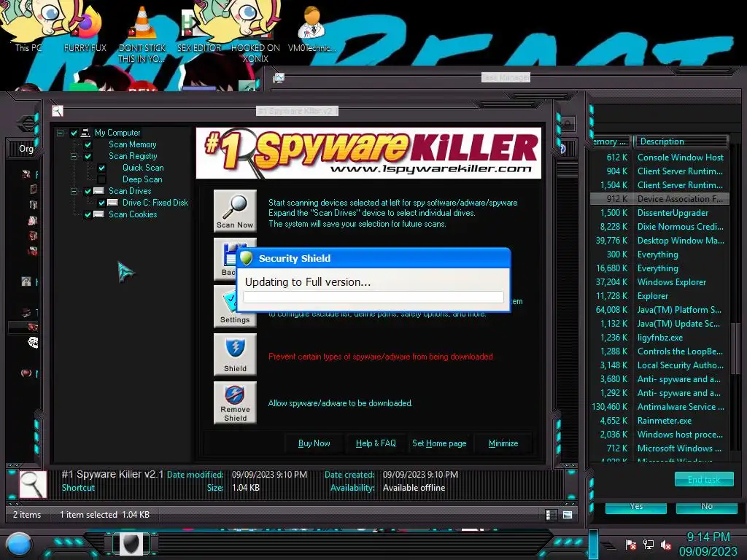The width and height of the screenshot is (747, 560).
Task: Click the clock showing 9:14 PM
Action: [708, 537]
